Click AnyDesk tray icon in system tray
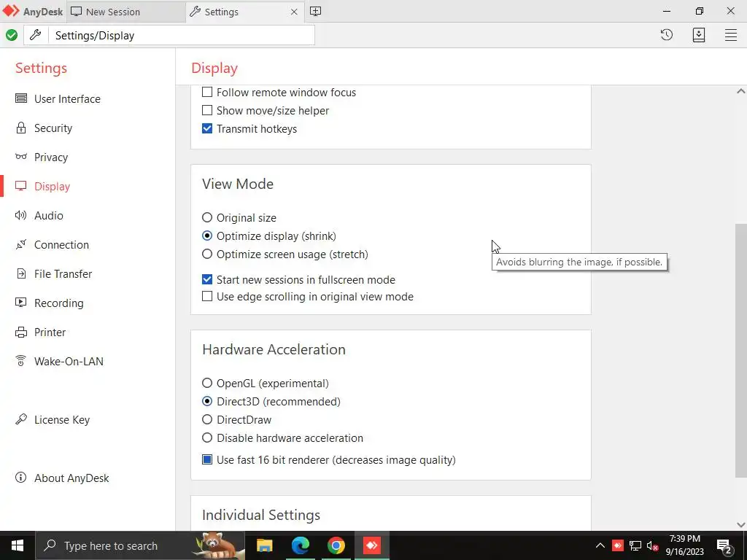Image resolution: width=747 pixels, height=560 pixels. coord(617,545)
